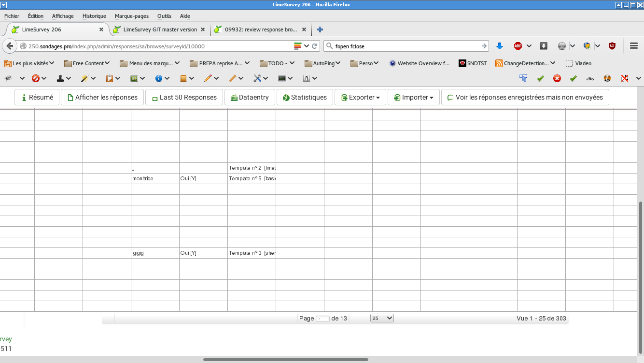The image size is (644, 363).
Task: Switch to LimeSurvey GIT master version tab
Action: (x=160, y=29)
